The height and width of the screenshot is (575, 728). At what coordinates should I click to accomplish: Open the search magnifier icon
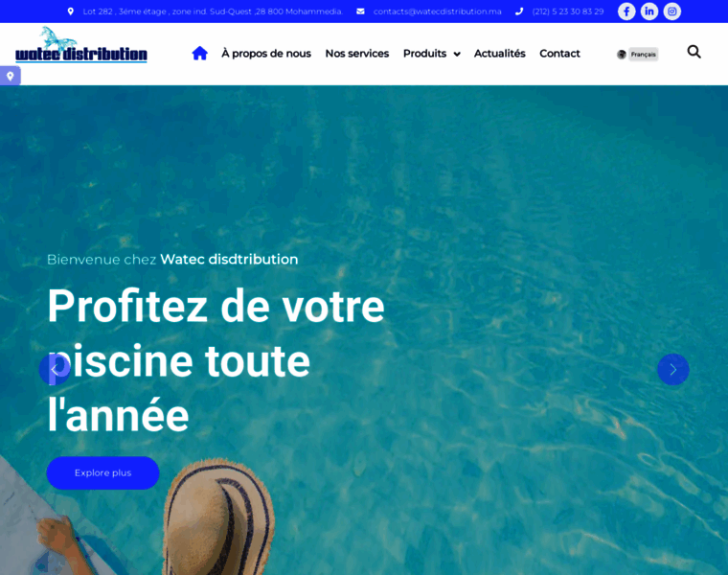click(x=694, y=52)
